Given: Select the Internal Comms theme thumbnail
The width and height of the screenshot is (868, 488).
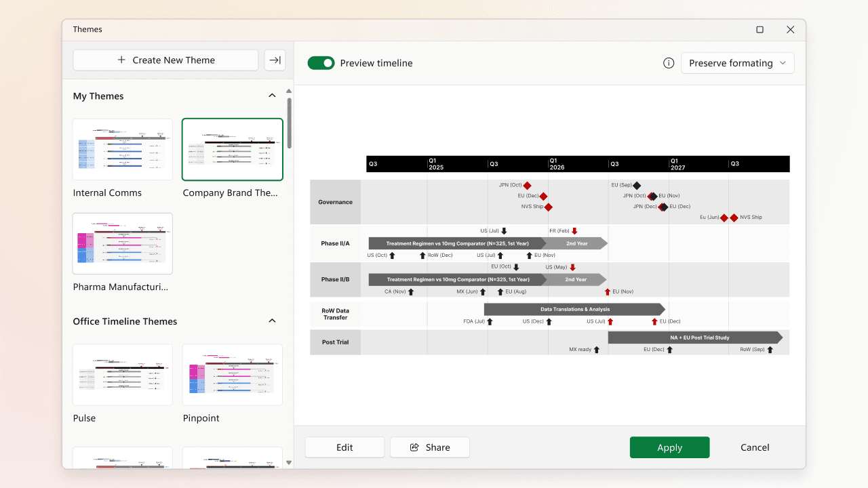Looking at the screenshot, I should pos(123,150).
